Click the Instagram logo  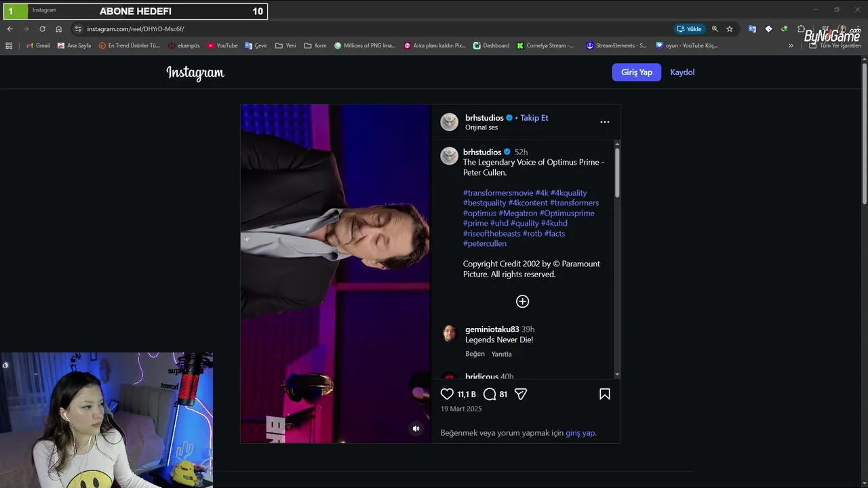pyautogui.click(x=195, y=73)
